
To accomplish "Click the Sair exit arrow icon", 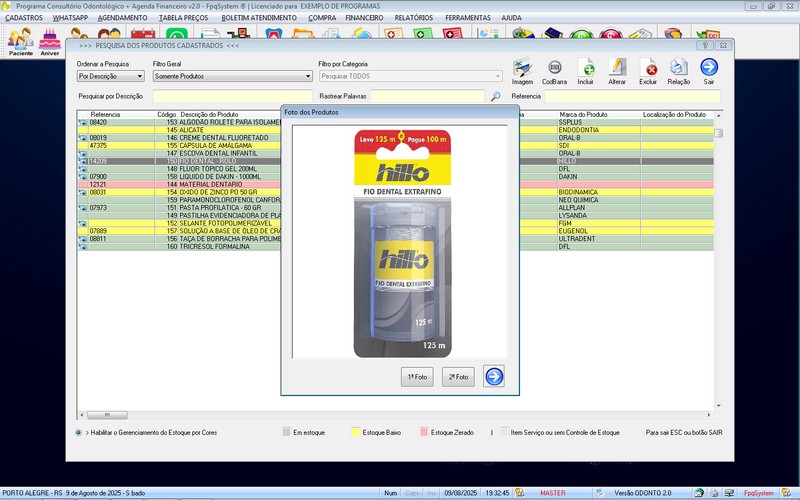I will pyautogui.click(x=709, y=68).
